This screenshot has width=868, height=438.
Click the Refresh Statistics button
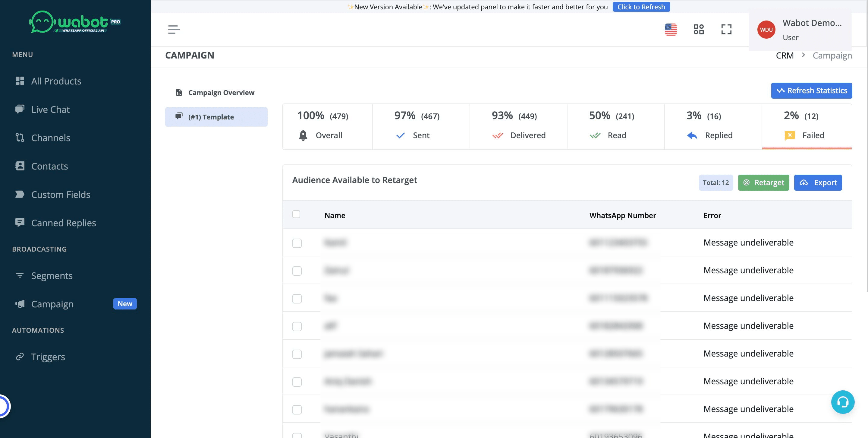coord(811,90)
